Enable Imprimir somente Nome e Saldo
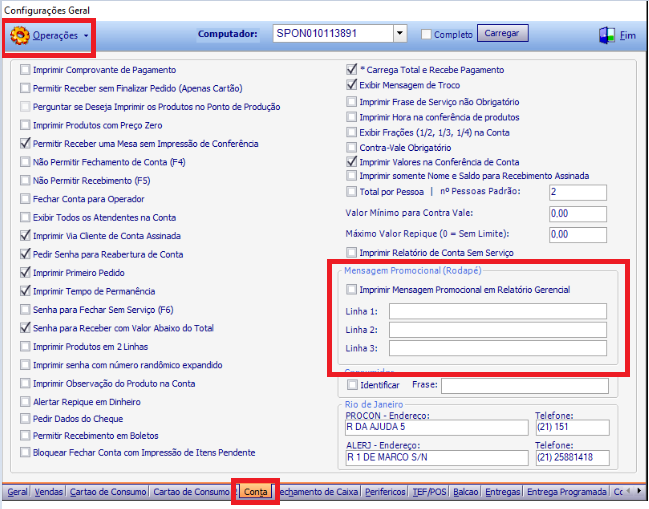The width and height of the screenshot is (649, 509). click(x=351, y=176)
